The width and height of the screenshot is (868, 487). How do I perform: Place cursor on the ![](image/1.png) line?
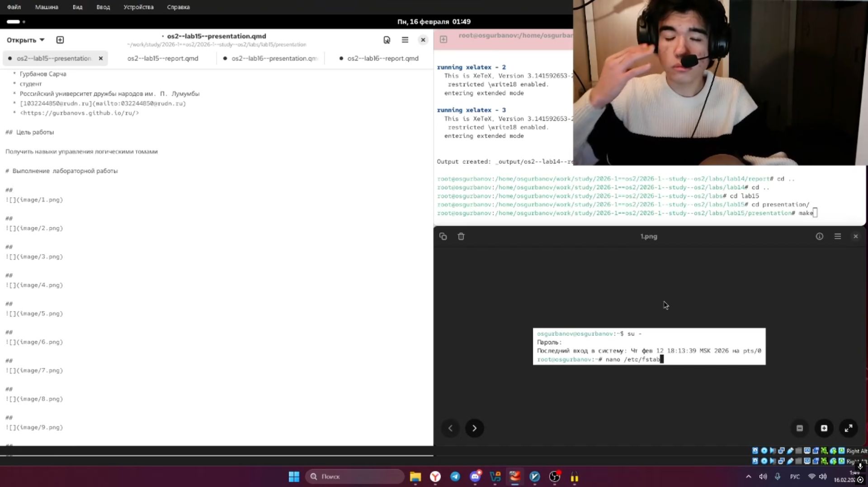point(34,200)
